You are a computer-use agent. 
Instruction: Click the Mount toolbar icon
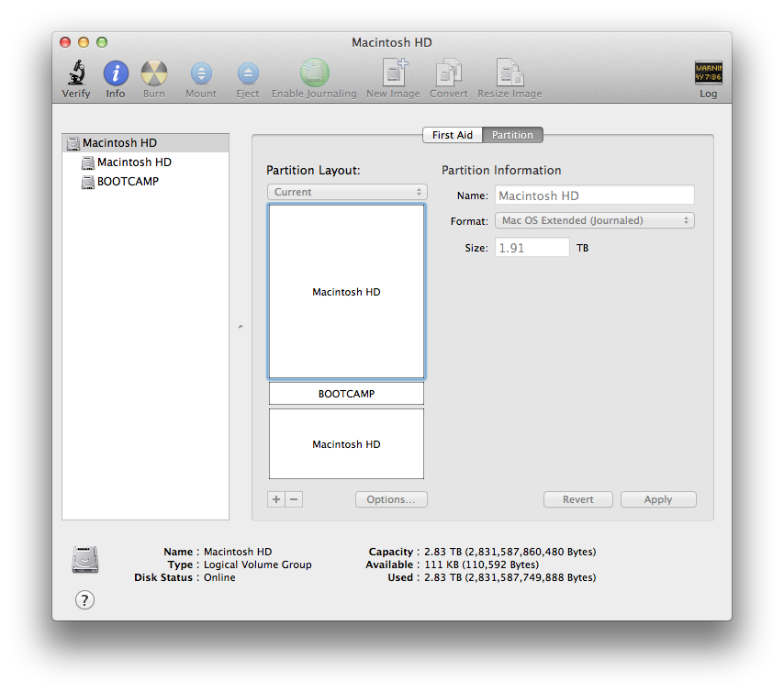pyautogui.click(x=201, y=73)
